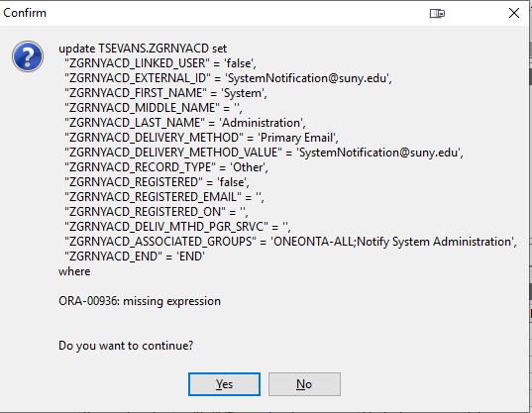Screen dimensions: 532x413
Task: Click the ZGRNYACD_EXTERNAL_ID line
Action: pyautogui.click(x=228, y=78)
